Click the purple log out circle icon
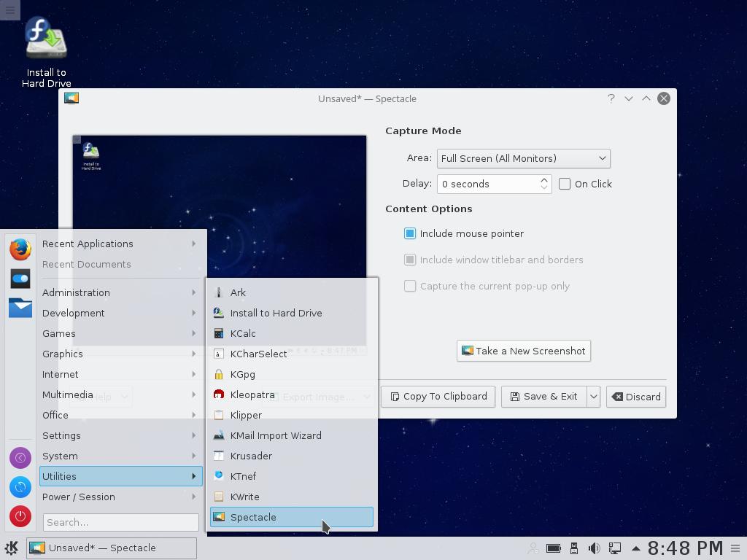 [20, 458]
